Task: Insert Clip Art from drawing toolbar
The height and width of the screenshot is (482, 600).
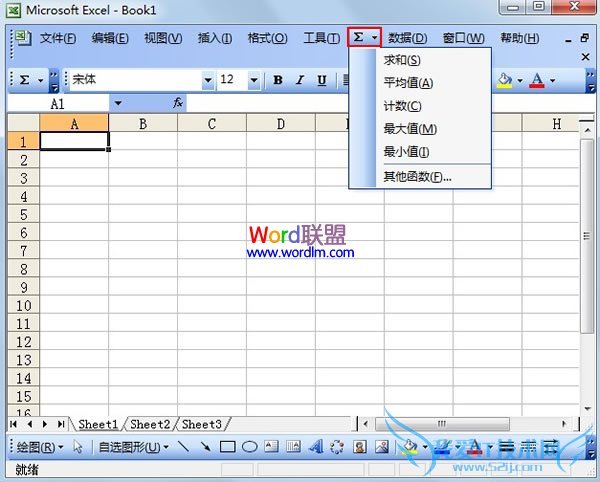Action: (360, 446)
